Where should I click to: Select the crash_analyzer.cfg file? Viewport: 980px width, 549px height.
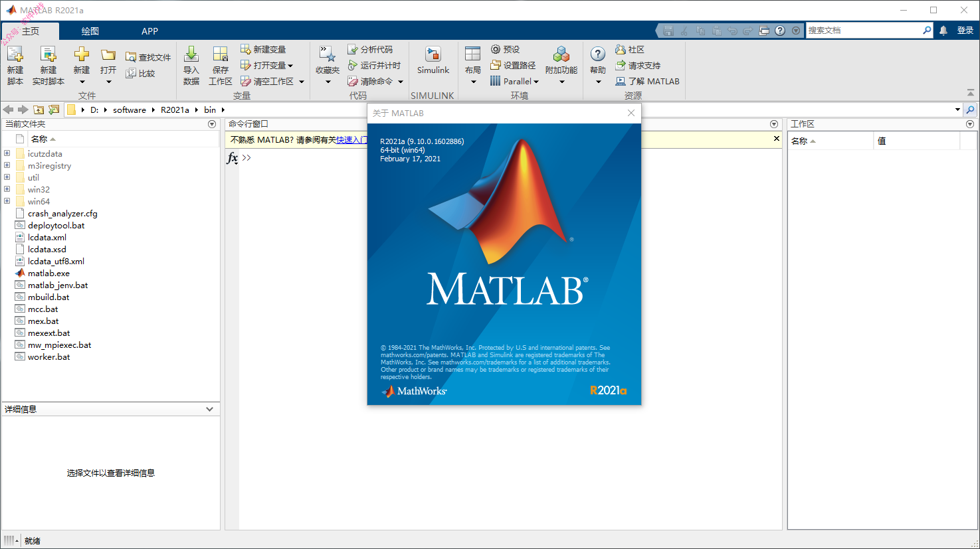pyautogui.click(x=62, y=213)
